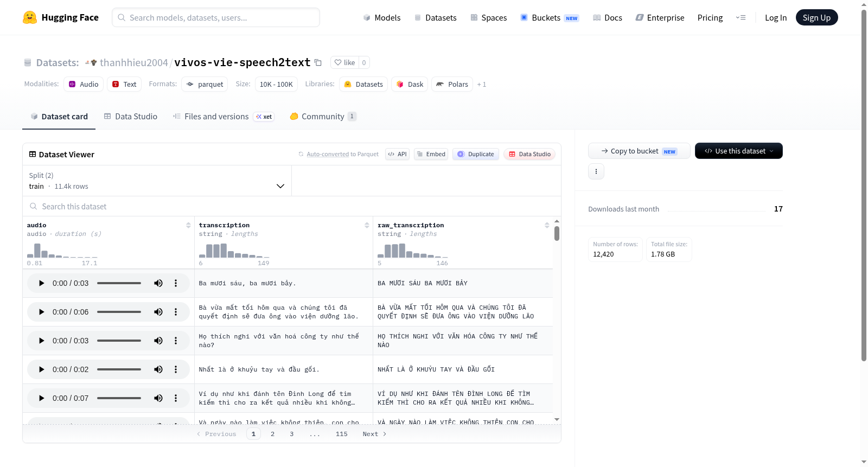Open the Docs page
868x467 pixels.
608,17
